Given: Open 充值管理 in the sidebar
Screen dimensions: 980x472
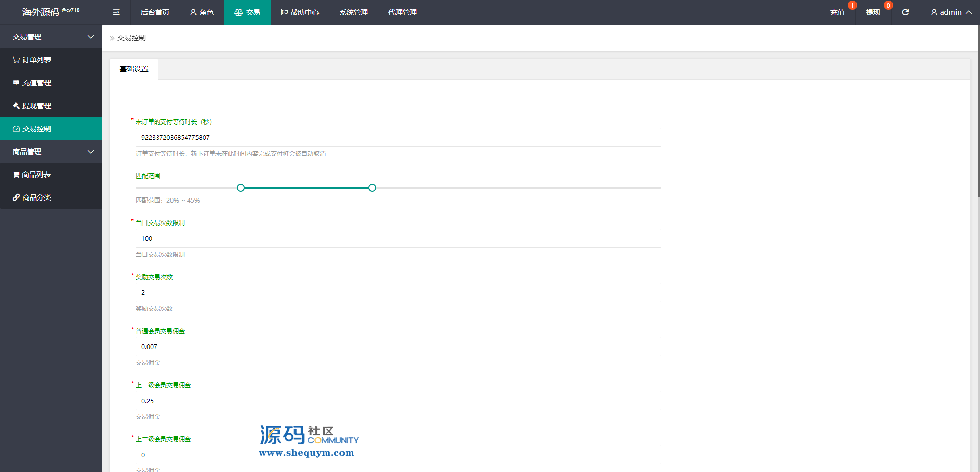Looking at the screenshot, I should (x=51, y=83).
